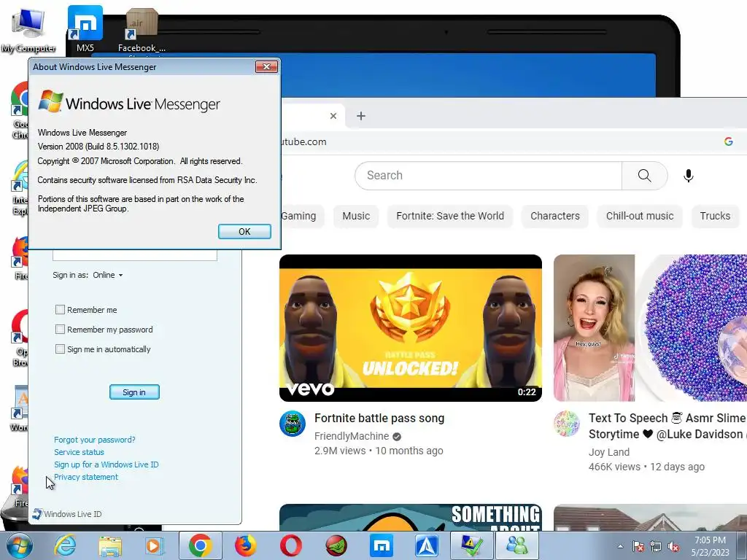
Task: Show hidden system tray icons
Action: 620,546
